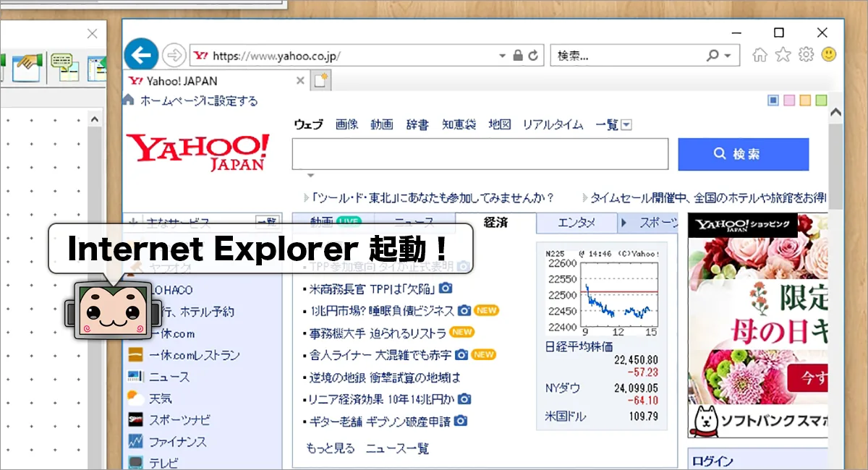Open a new tab with the blank tab button
This screenshot has width=868, height=470.
(320, 80)
